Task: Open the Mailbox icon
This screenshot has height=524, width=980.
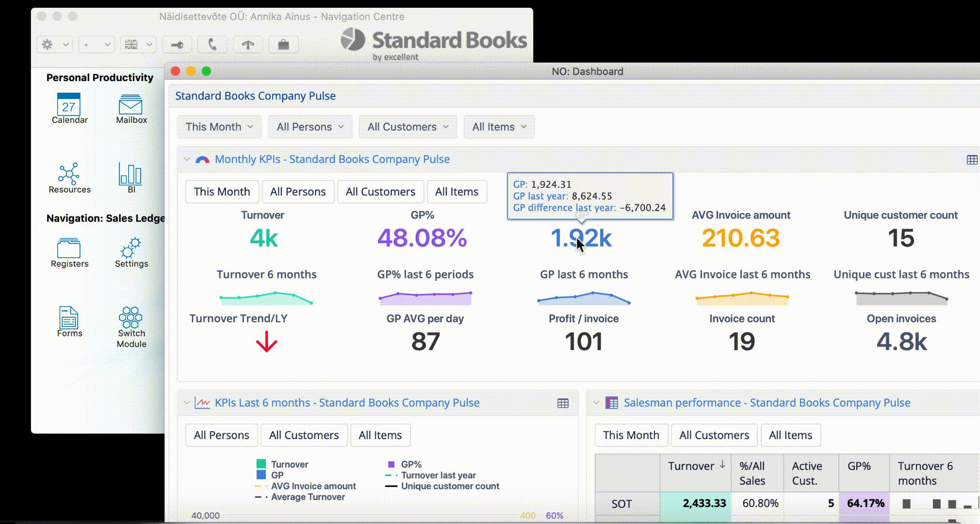Action: (x=131, y=109)
